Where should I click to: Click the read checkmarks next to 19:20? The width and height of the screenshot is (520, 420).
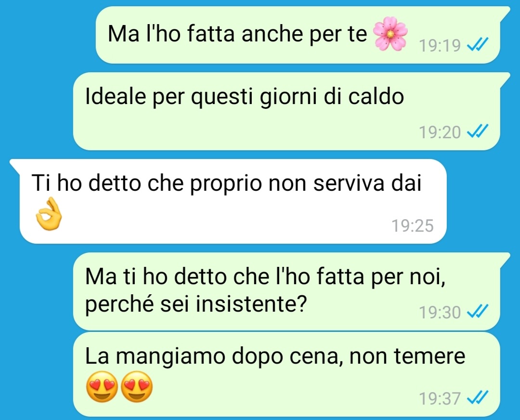coord(478,131)
